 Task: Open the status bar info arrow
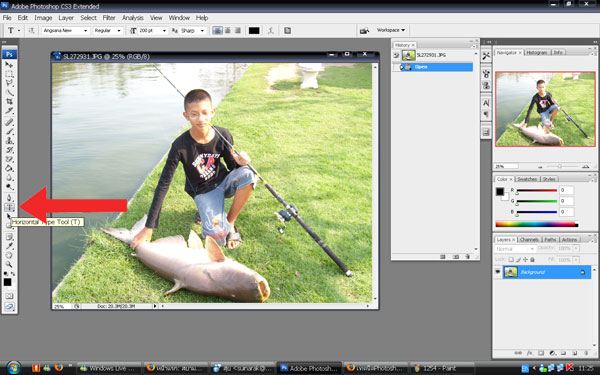pos(155,306)
